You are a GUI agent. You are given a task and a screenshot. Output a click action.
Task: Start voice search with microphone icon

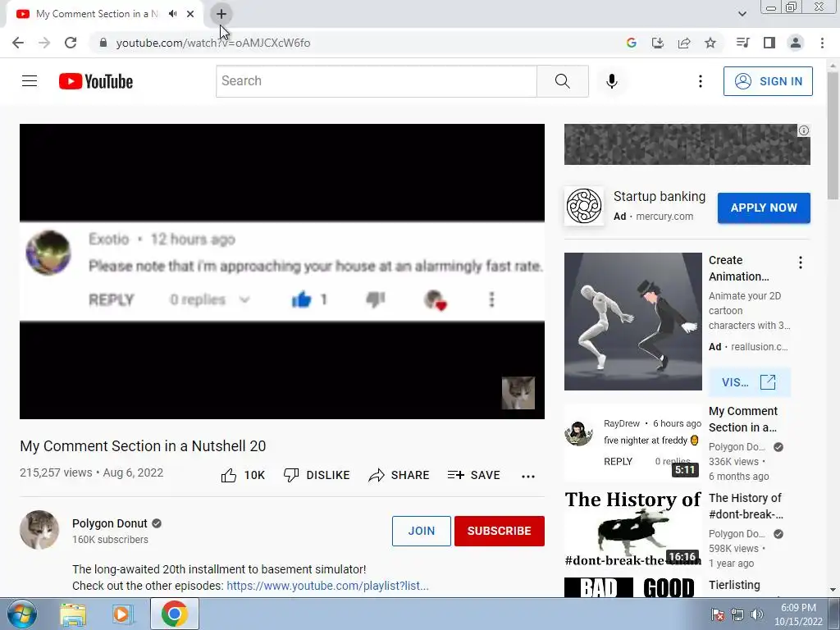(612, 81)
